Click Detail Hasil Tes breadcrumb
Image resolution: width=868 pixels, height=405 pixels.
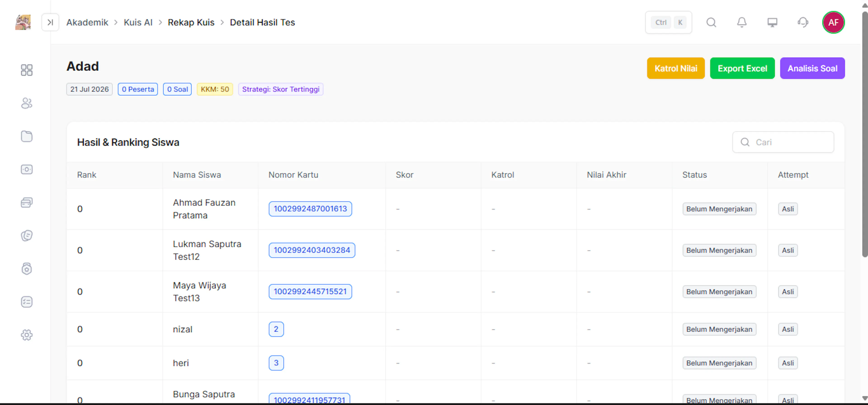click(262, 22)
